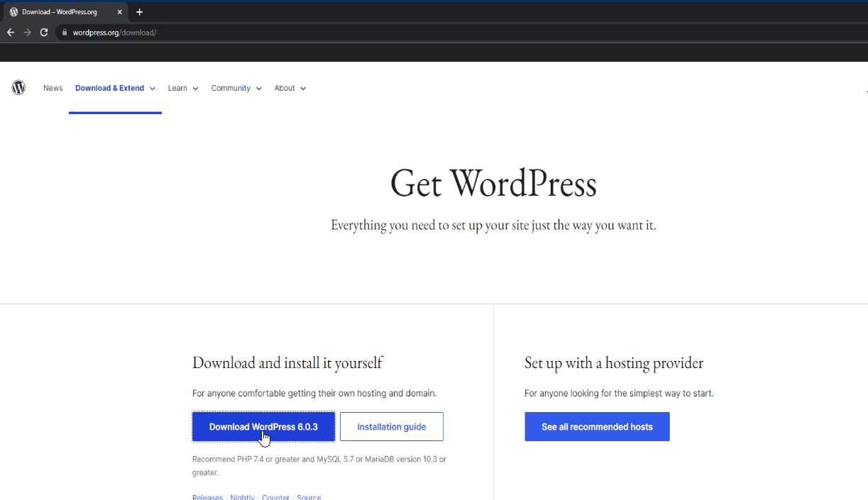Open the About dropdown chevron
868x500 pixels.
coord(290,88)
